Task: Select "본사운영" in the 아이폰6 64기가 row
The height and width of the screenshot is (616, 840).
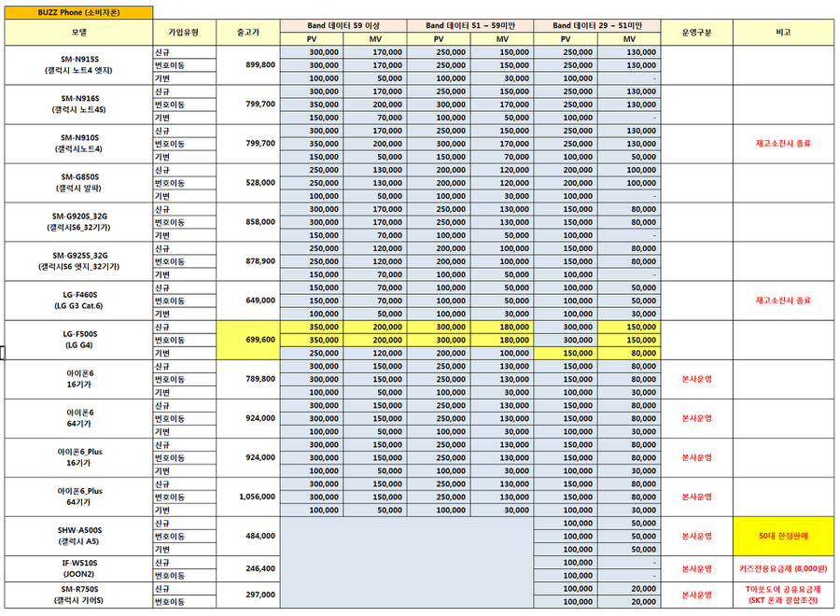Action: pyautogui.click(x=697, y=418)
